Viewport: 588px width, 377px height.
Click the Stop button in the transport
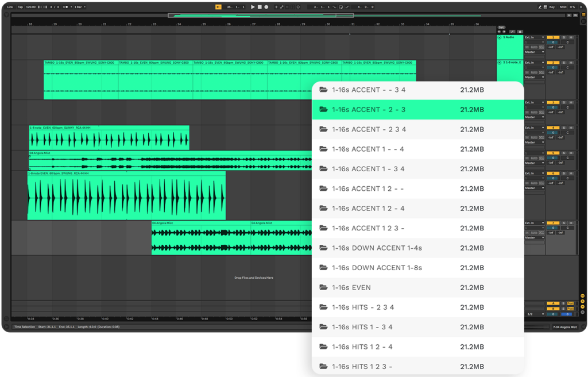click(x=260, y=7)
